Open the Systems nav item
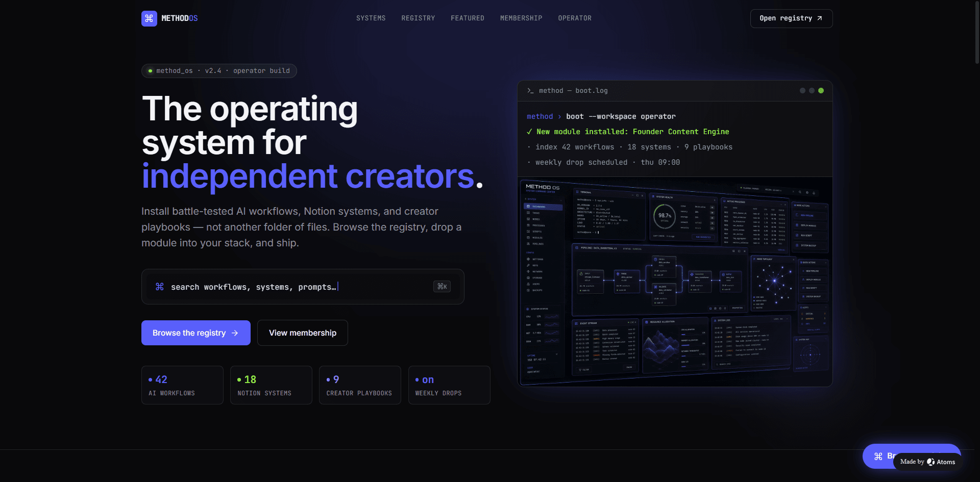Viewport: 980px width, 482px height. 371,18
